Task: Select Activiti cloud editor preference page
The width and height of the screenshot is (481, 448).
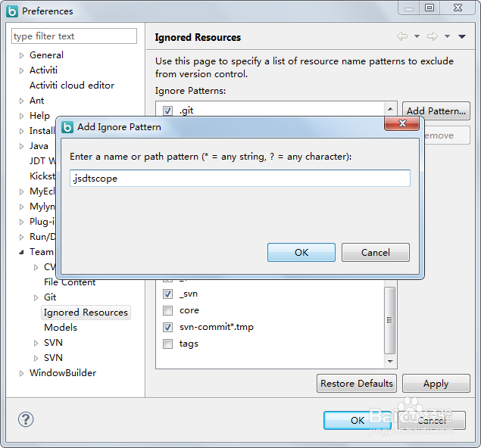Action: coord(72,86)
